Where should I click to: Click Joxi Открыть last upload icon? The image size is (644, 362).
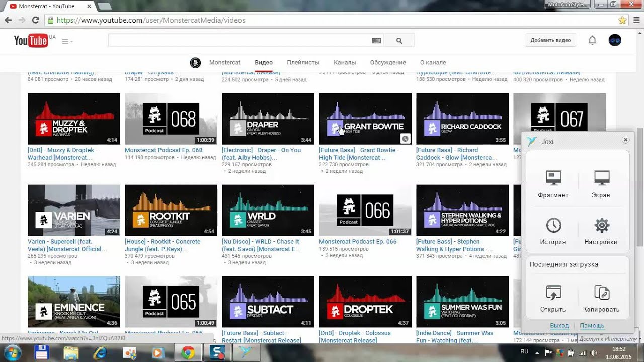(553, 293)
